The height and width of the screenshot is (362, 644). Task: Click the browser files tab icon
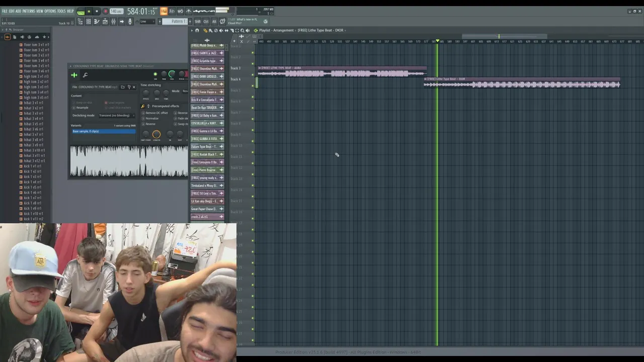[x=15, y=37]
